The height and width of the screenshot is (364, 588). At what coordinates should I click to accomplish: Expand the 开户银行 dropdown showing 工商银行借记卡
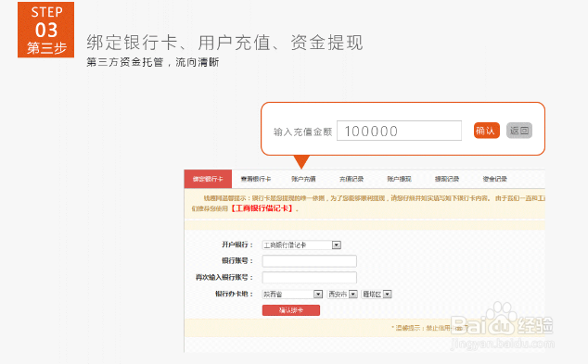(301, 245)
